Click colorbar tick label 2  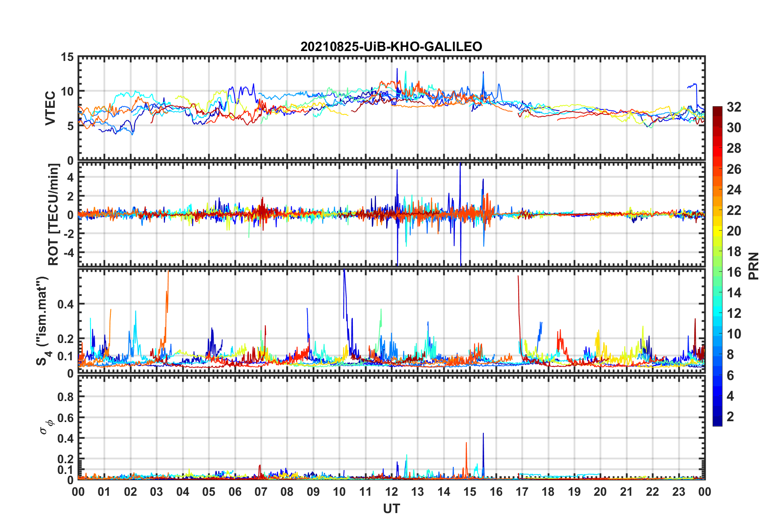(x=730, y=417)
